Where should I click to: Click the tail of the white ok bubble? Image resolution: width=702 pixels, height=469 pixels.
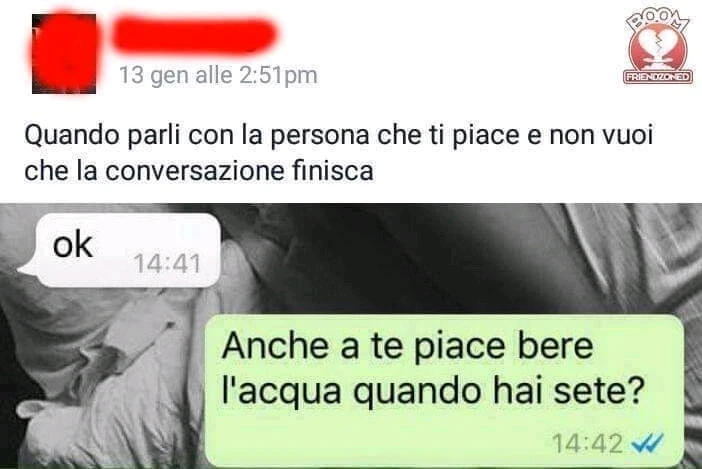(26, 268)
